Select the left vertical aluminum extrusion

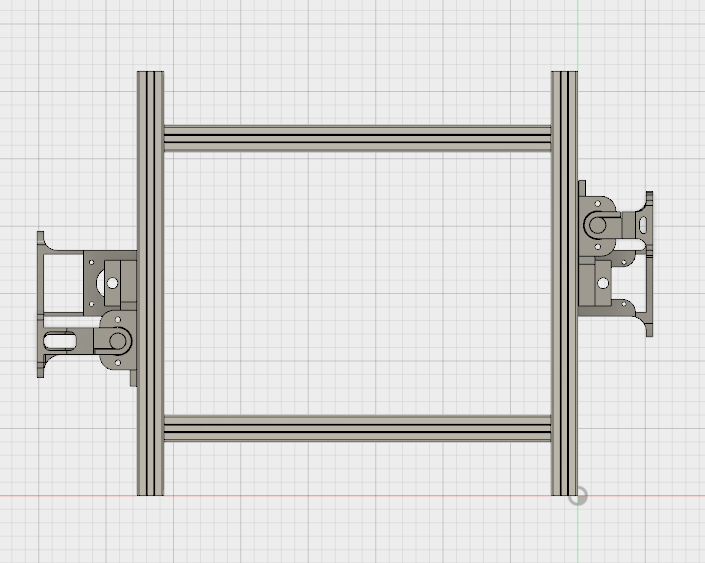coord(150,283)
